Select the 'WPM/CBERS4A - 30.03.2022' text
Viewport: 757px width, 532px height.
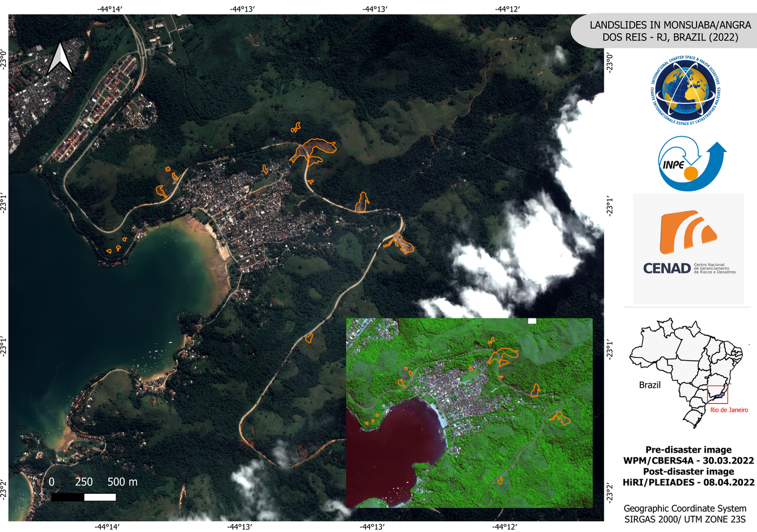coord(689,461)
